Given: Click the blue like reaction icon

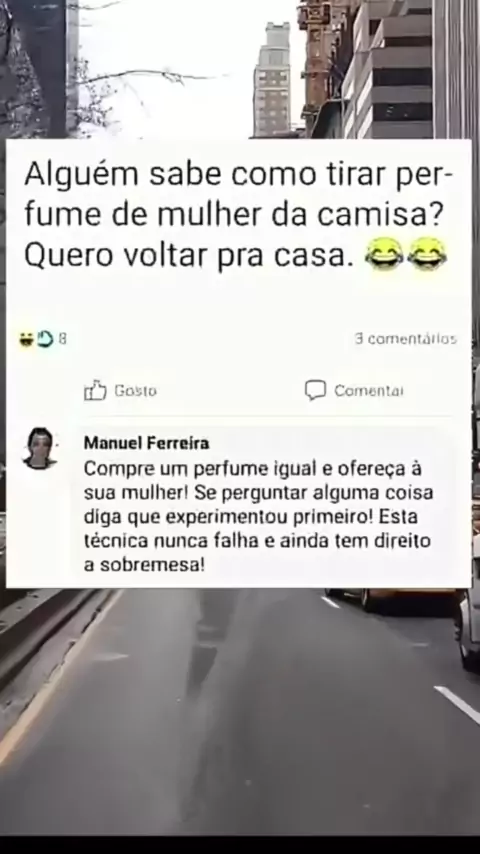Looking at the screenshot, I should click(x=45, y=339).
